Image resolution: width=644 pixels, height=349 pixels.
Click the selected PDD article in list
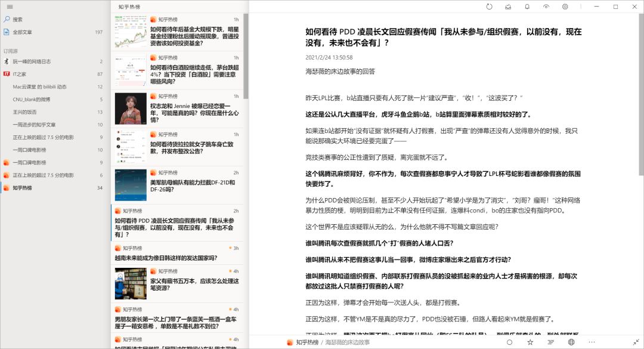[x=177, y=223]
